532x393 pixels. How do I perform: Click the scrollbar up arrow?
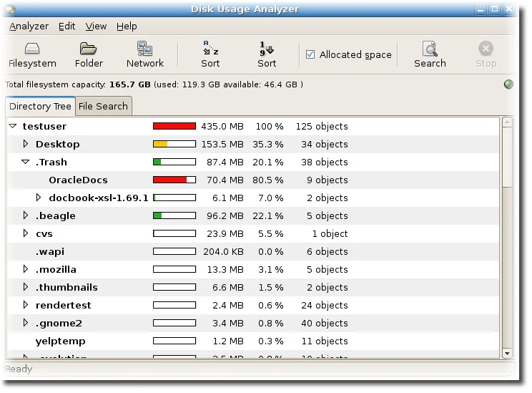pyautogui.click(x=507, y=122)
